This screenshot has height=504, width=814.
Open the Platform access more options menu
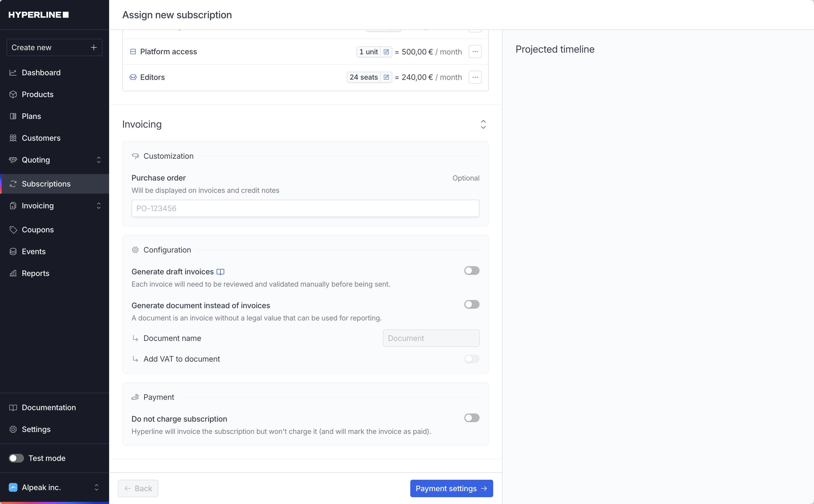[x=475, y=52]
